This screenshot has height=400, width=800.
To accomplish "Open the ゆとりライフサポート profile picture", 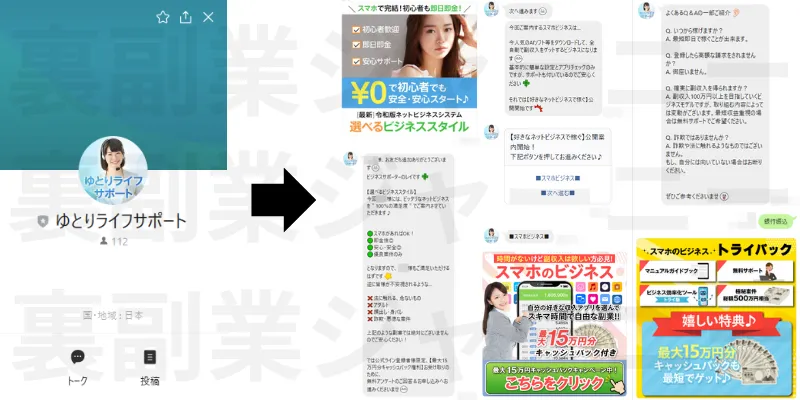I will pos(113,170).
